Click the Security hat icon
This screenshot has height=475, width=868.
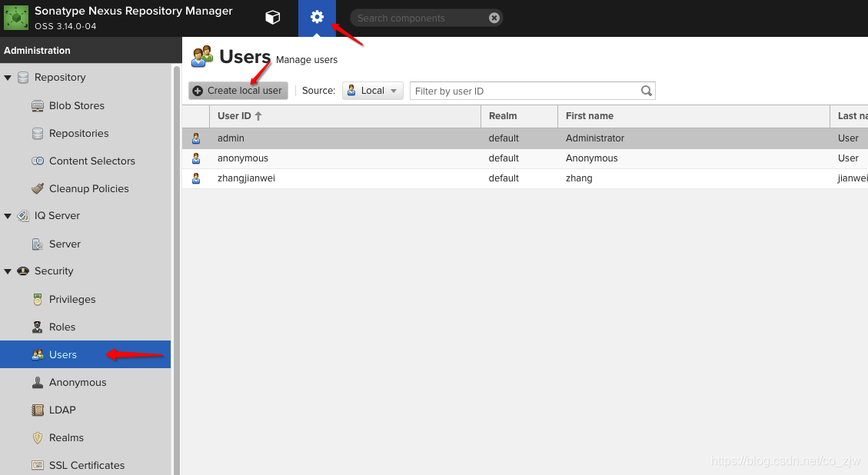(x=23, y=271)
